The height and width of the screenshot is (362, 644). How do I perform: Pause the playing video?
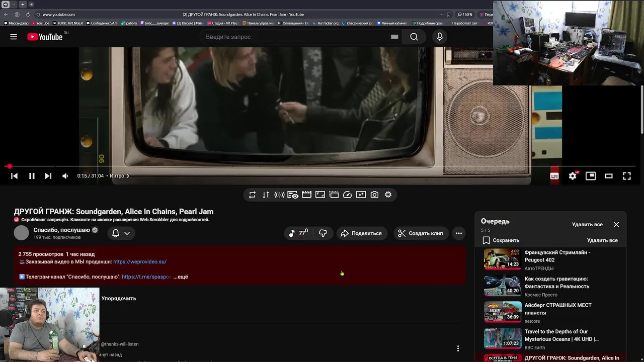(x=31, y=176)
